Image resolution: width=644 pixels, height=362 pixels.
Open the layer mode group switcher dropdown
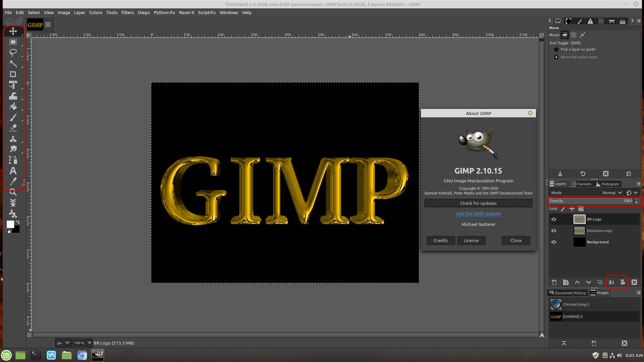pos(632,193)
